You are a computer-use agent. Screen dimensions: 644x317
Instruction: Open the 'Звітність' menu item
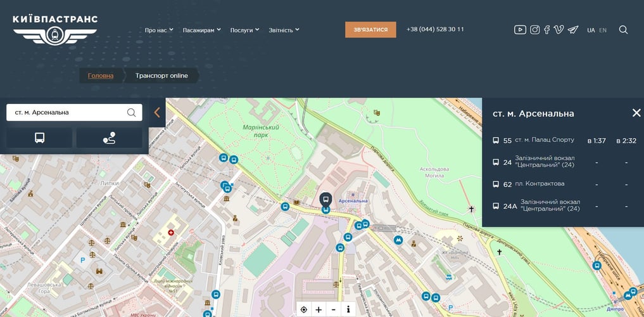[x=284, y=30]
